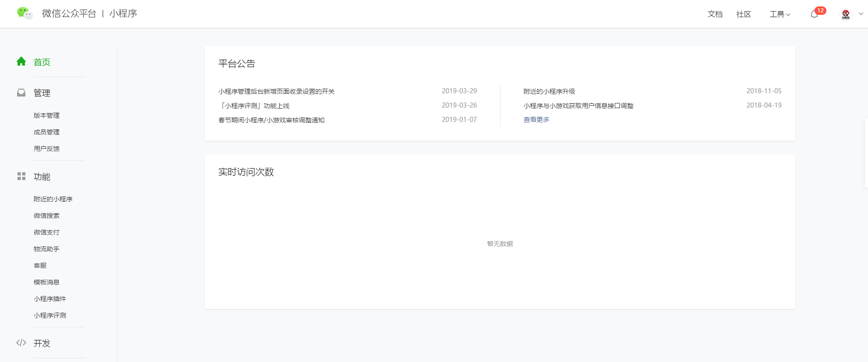Open announcement 小程序管理后台新增页面收录设置的开关

277,91
